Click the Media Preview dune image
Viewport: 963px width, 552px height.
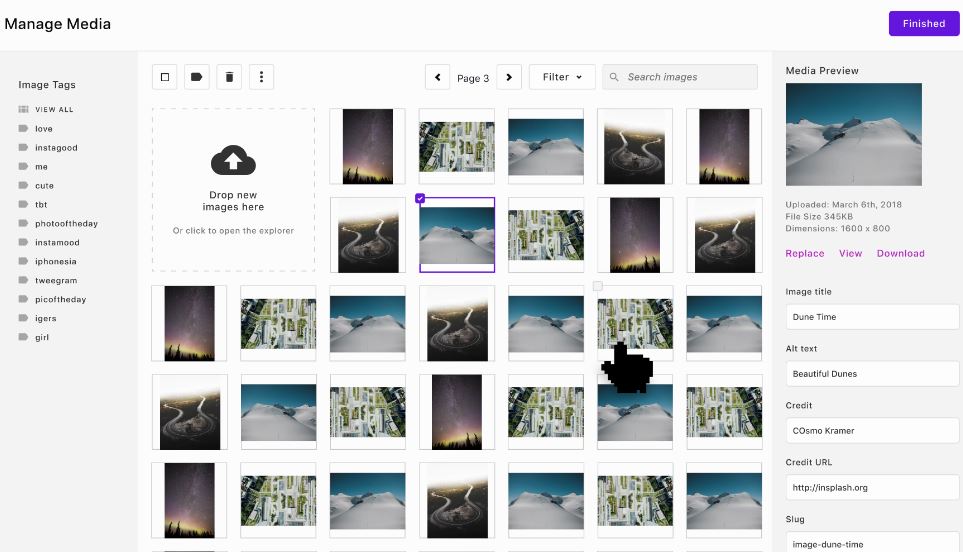(854, 134)
